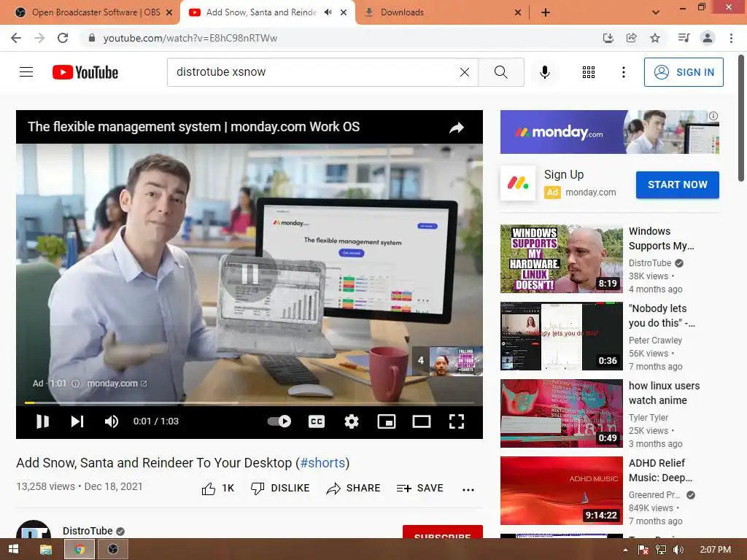
Task: Go back to the previous page
Action: (x=16, y=38)
